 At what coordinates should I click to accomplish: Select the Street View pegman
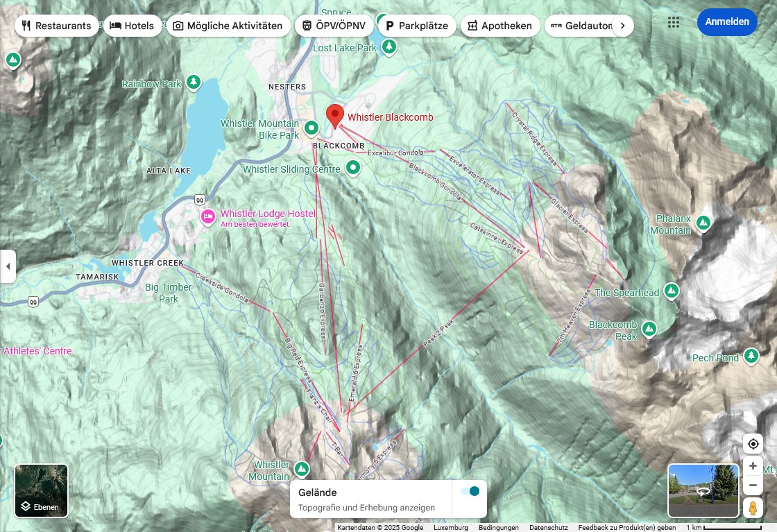coord(753,508)
